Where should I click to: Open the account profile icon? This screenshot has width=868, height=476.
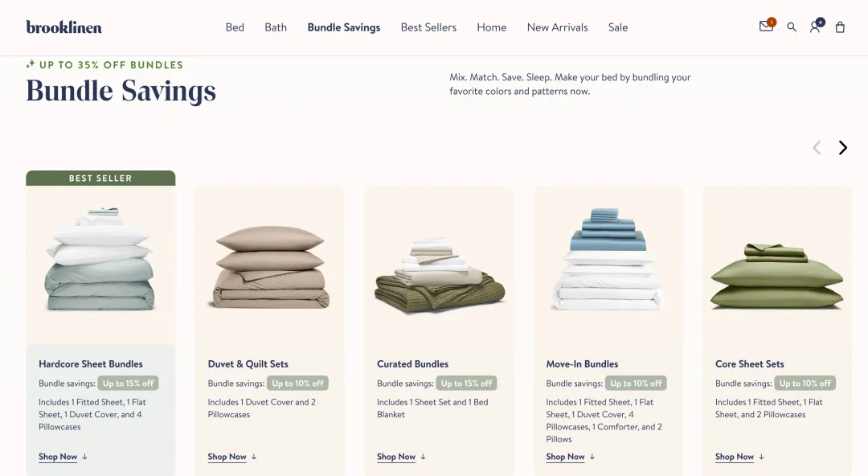pyautogui.click(x=816, y=26)
